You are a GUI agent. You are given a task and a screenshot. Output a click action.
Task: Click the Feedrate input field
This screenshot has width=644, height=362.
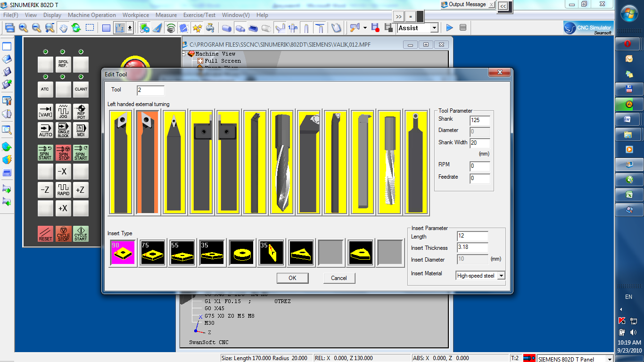click(x=480, y=179)
